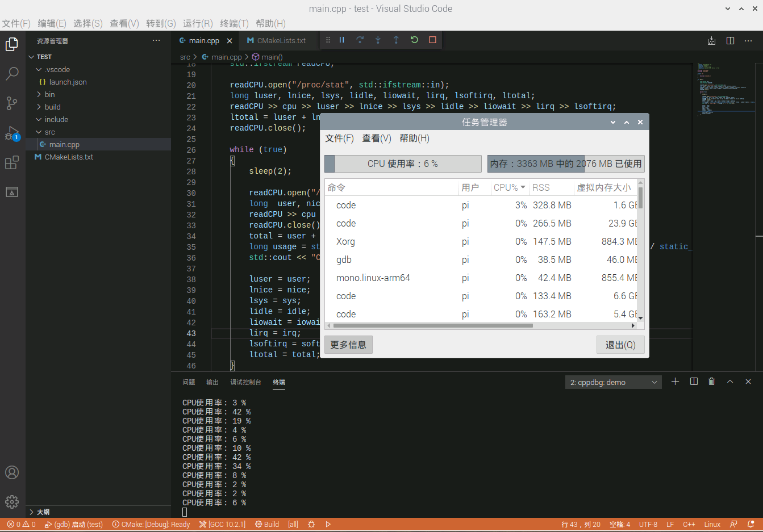
Task: Open the Explorer view in activity bar
Action: pos(12,44)
